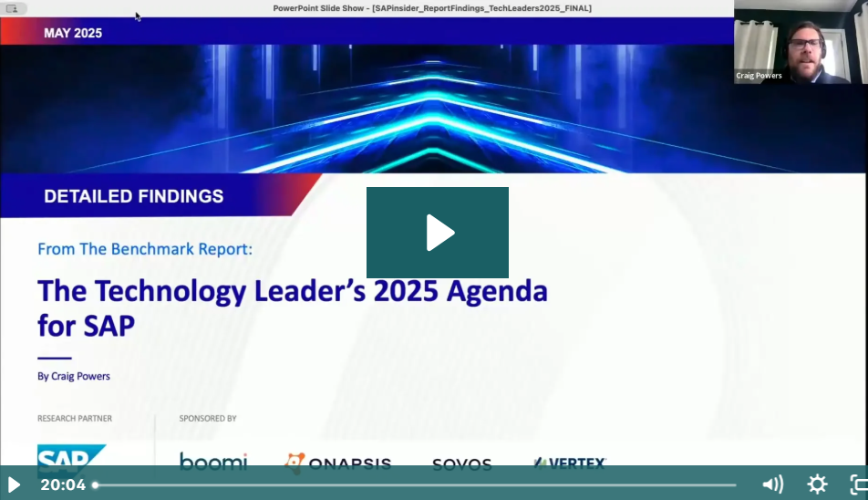Screen dimensions: 868x500
Task: Click the 'SPONSORED BY' label
Action: 208,419
